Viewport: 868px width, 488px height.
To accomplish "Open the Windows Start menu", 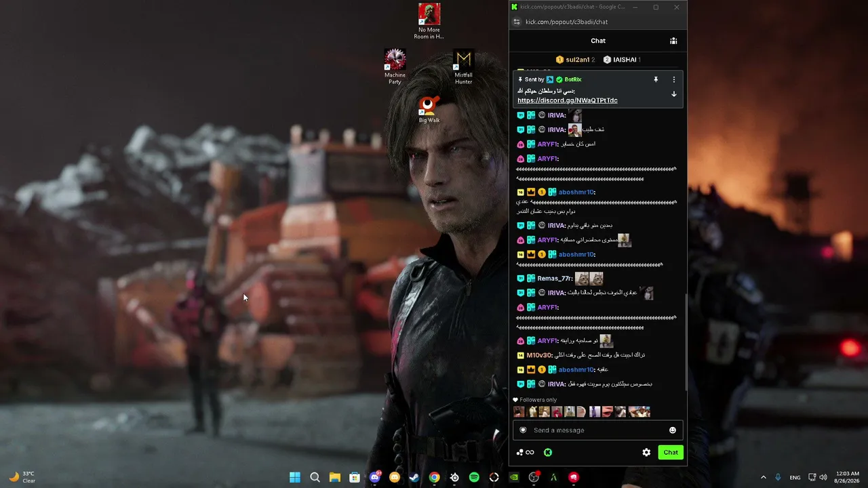I will tap(295, 477).
